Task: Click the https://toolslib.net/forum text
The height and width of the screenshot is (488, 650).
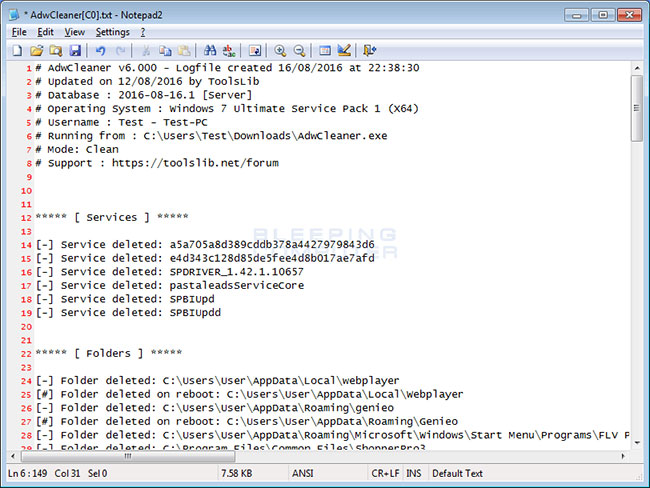Action: (195, 163)
